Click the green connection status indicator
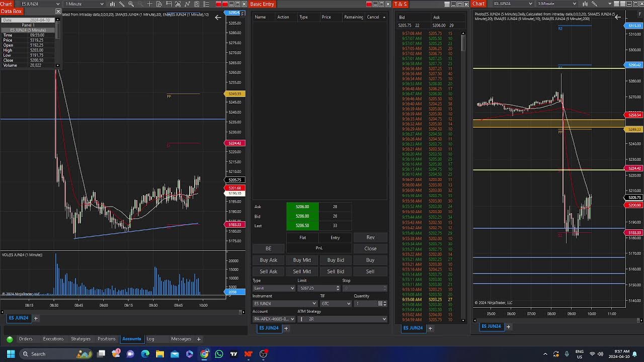This screenshot has width=644, height=362. [10, 339]
